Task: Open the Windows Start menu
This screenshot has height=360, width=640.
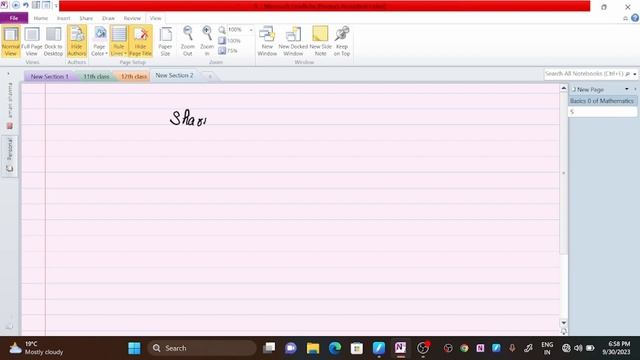Action: tap(134, 348)
